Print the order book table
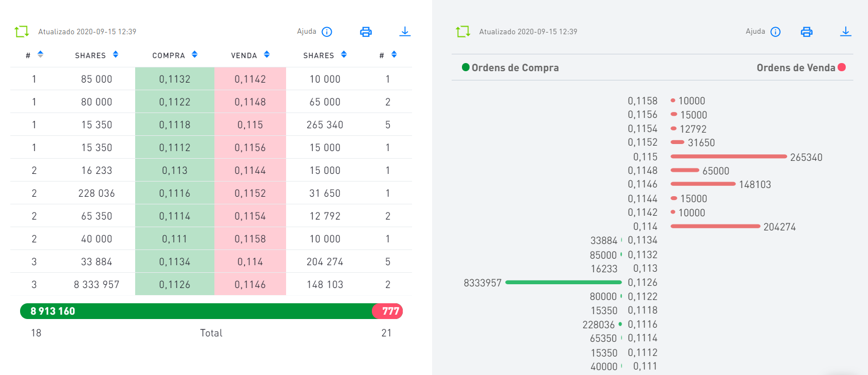The height and width of the screenshot is (375, 868). point(366,32)
